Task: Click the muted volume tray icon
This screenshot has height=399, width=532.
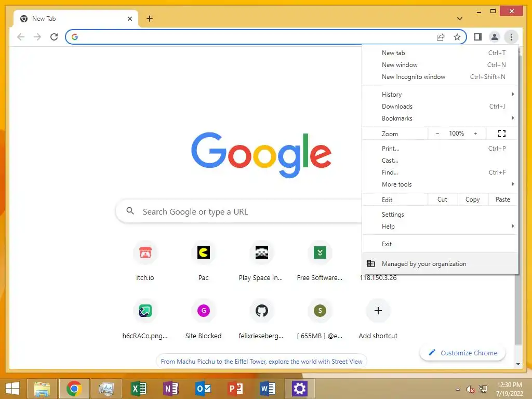Action: tap(470, 389)
